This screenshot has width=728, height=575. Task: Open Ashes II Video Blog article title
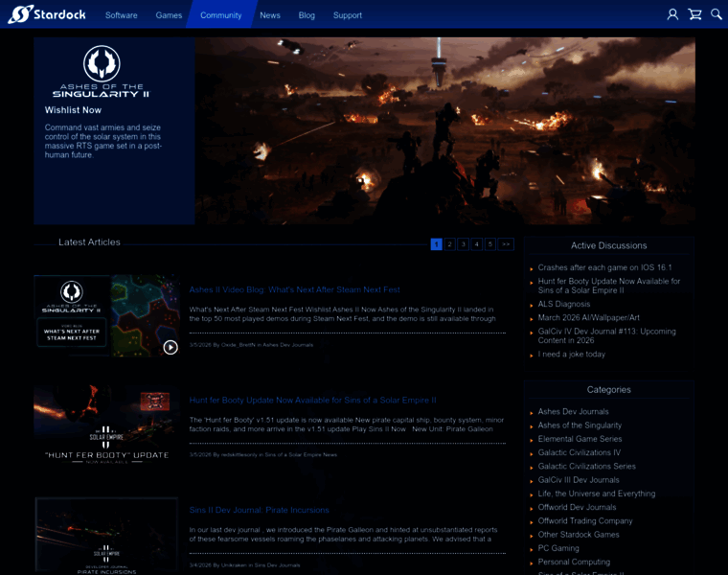coord(294,289)
